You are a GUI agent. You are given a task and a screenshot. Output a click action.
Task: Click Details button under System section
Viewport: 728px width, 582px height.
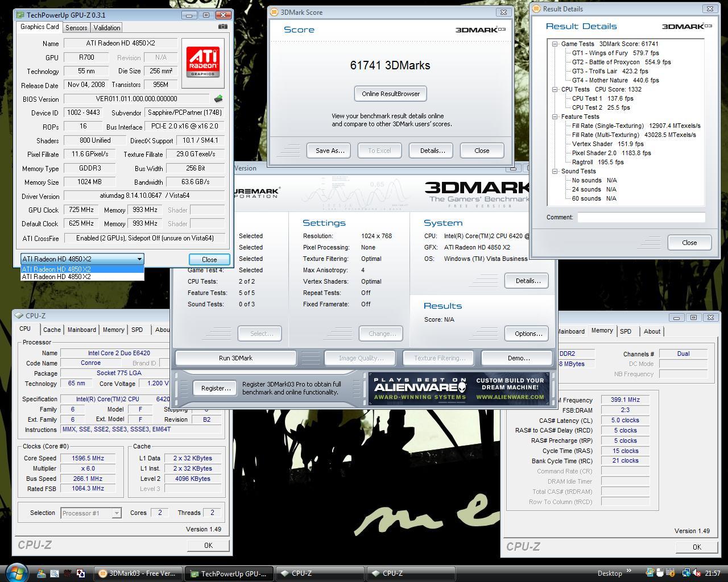point(528,281)
